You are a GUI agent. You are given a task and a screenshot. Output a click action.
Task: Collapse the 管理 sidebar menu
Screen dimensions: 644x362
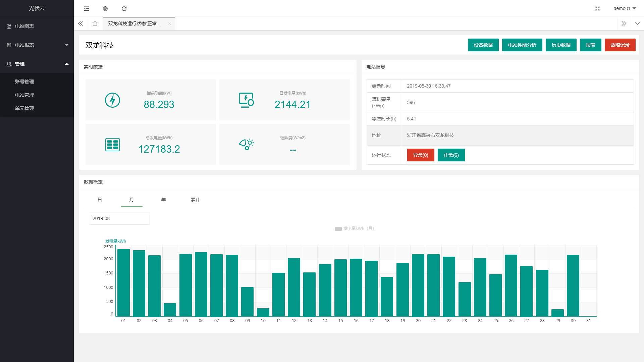tap(37, 64)
